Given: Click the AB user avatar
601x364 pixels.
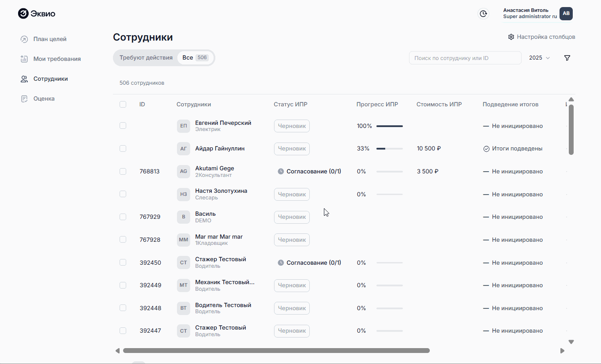Looking at the screenshot, I should click(x=566, y=14).
